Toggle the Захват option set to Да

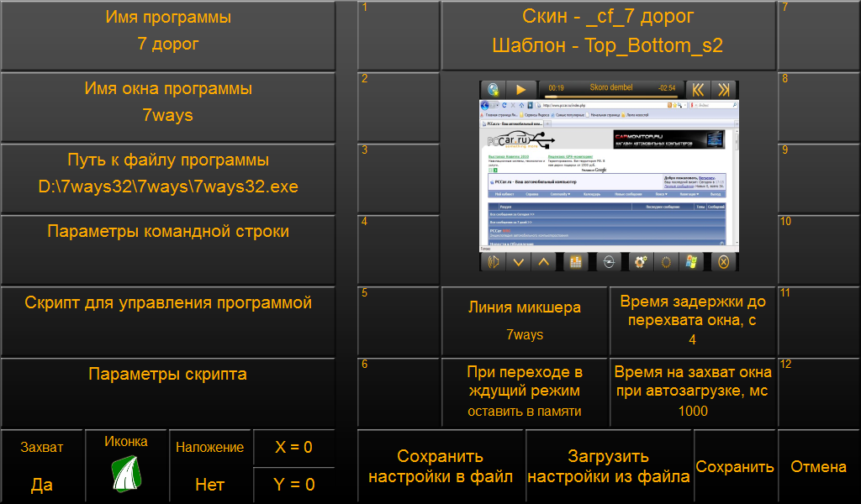coord(42,466)
